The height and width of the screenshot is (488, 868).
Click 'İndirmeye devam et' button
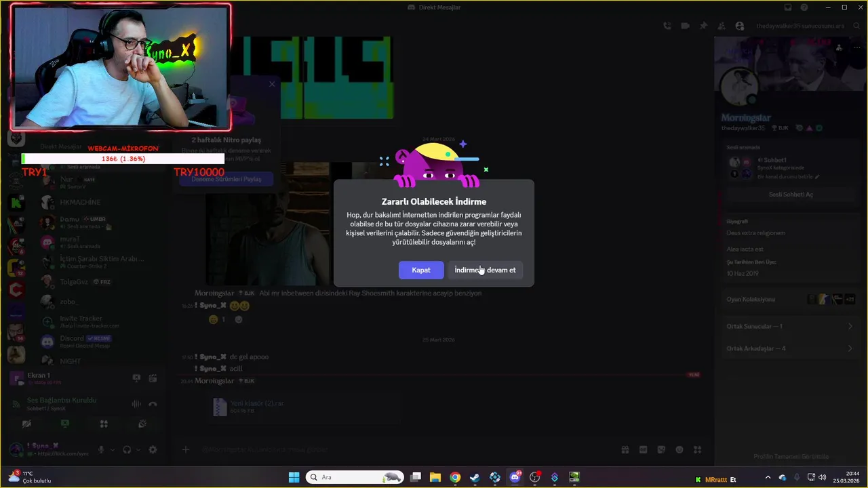click(485, 270)
